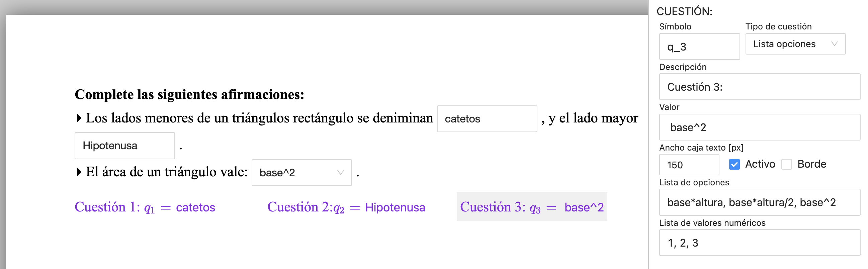Select the Cuestión 1 formula label
This screenshot has width=868, height=269.
tap(145, 207)
